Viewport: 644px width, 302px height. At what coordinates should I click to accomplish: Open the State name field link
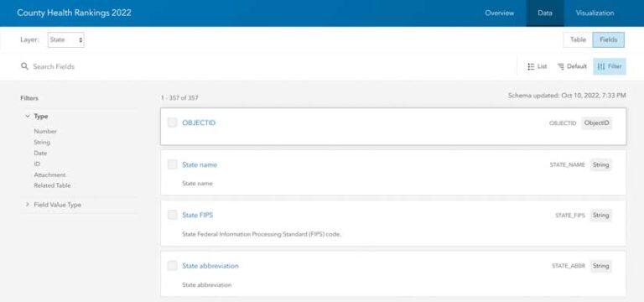coord(200,164)
